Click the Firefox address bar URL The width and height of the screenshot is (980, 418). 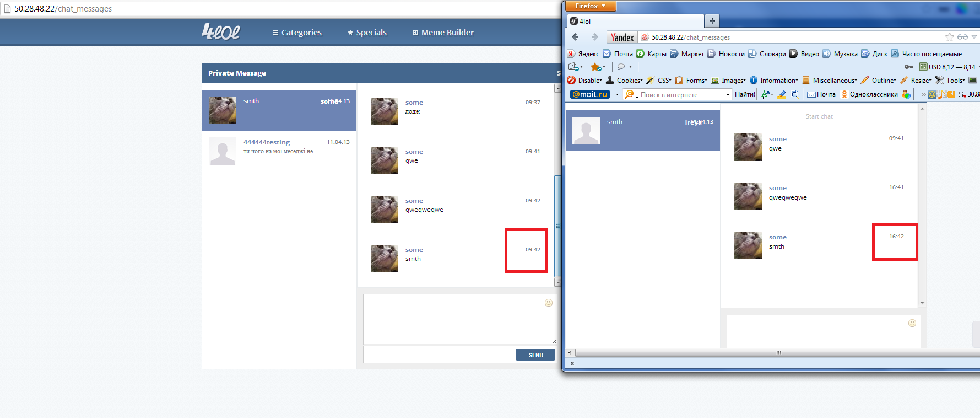pyautogui.click(x=691, y=37)
